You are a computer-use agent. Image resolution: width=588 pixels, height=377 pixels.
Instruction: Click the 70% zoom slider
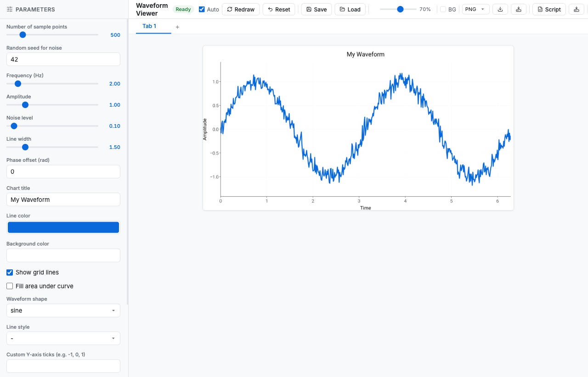[398, 9]
